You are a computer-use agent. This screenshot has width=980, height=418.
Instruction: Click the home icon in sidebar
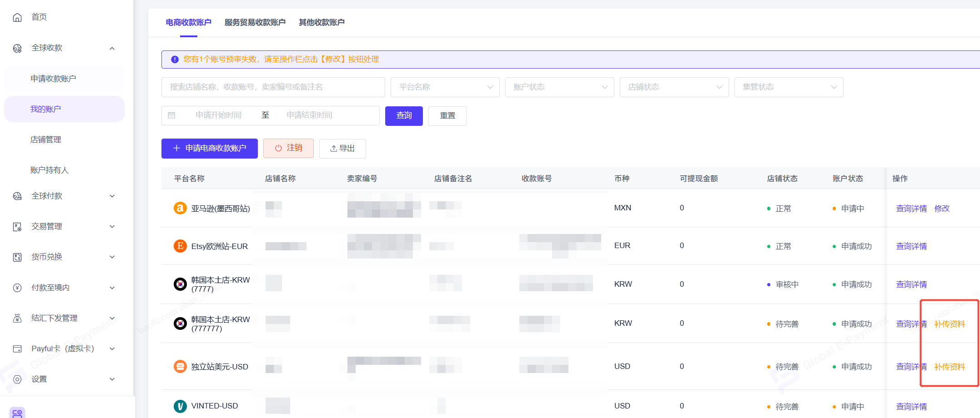pyautogui.click(x=17, y=17)
